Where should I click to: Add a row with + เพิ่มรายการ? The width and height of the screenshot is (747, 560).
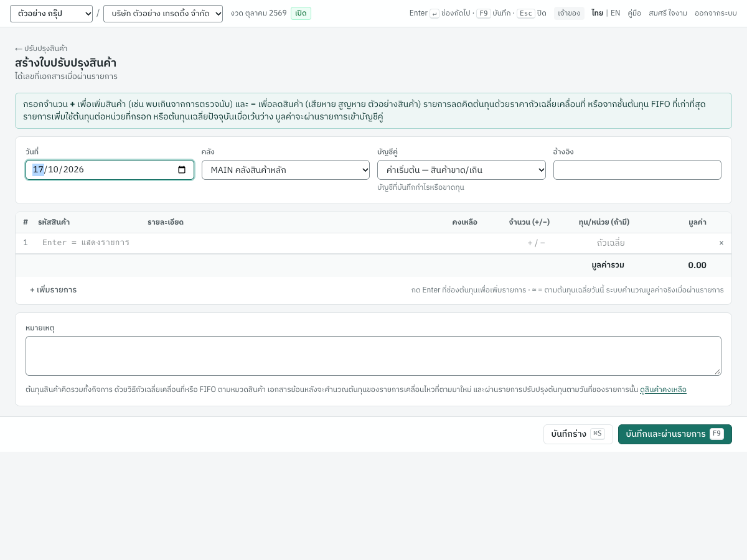click(54, 290)
